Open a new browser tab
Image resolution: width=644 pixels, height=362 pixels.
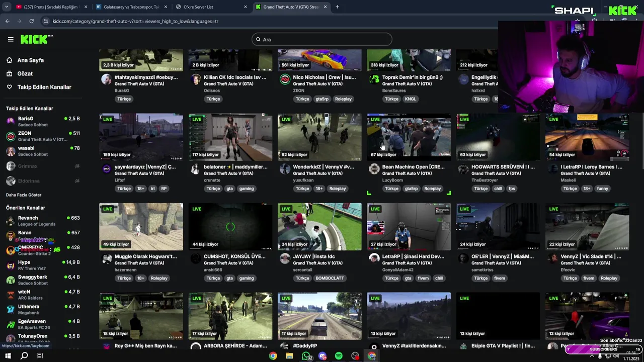(x=337, y=7)
